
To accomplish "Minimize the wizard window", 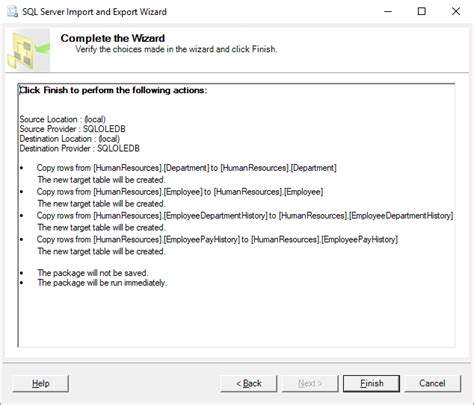I will pyautogui.click(x=388, y=11).
